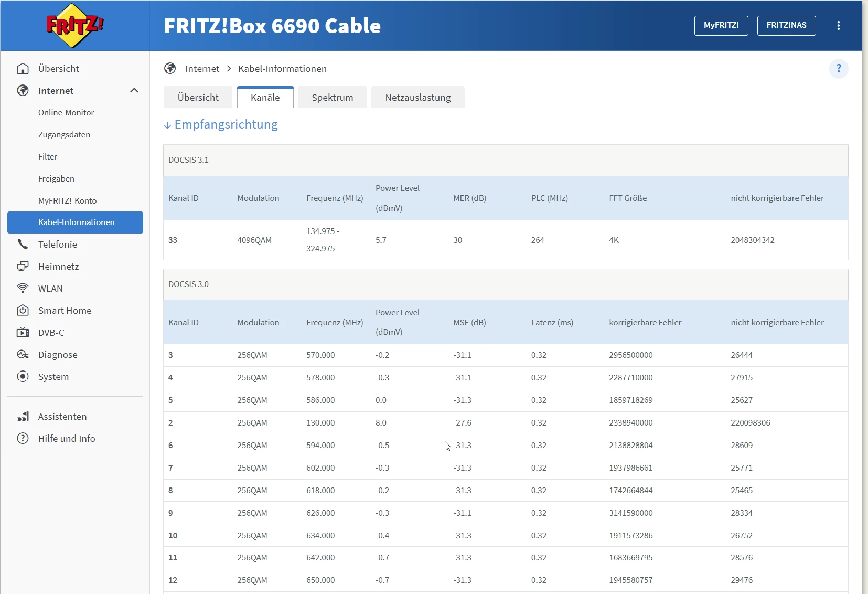Click the System icon
Screen dimensions: 868x594
(23, 377)
